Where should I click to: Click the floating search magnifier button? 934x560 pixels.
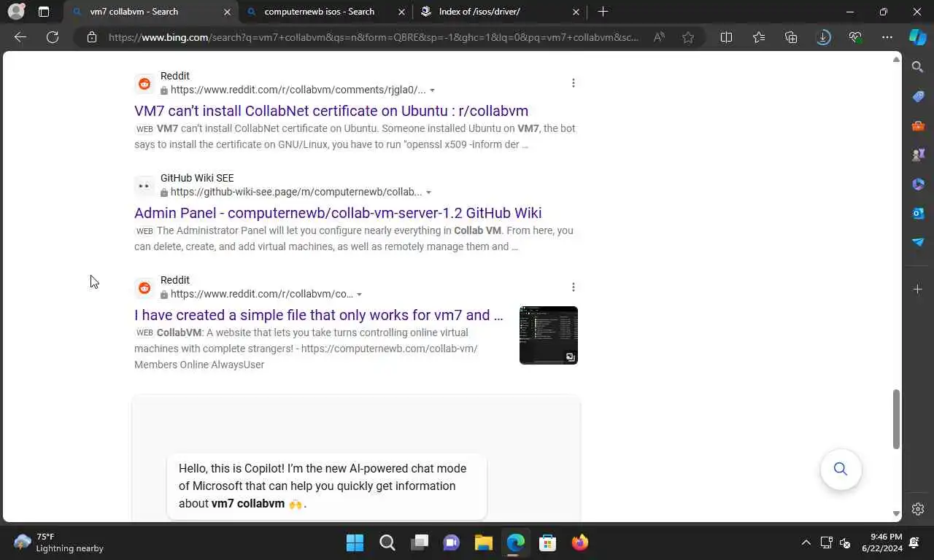(x=841, y=469)
